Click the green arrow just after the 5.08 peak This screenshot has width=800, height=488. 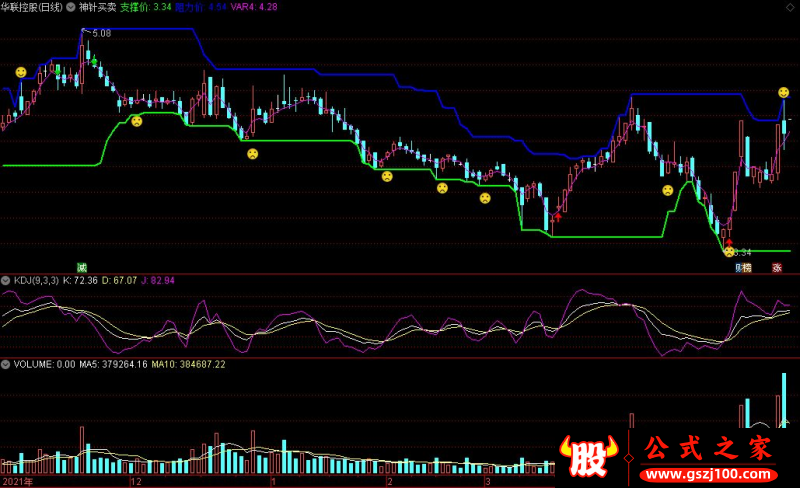[x=94, y=62]
